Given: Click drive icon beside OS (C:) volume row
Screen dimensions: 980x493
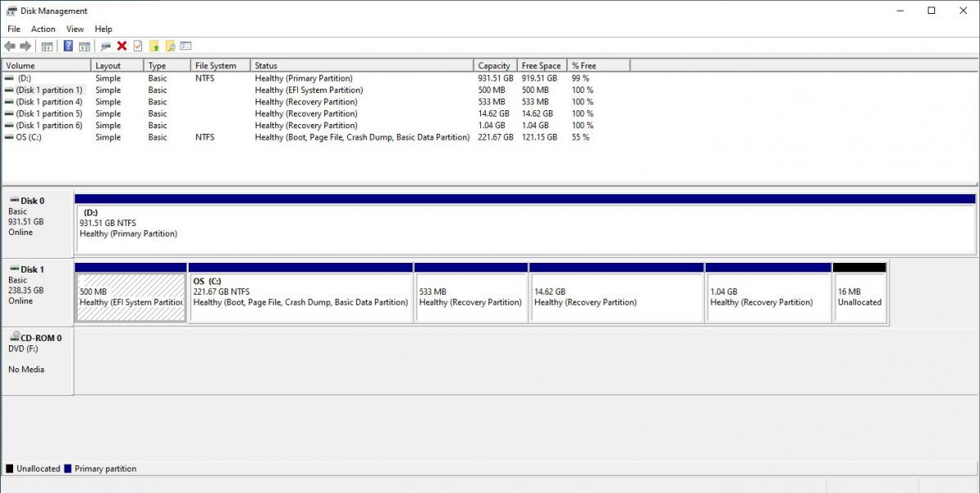Looking at the screenshot, I should (x=9, y=137).
